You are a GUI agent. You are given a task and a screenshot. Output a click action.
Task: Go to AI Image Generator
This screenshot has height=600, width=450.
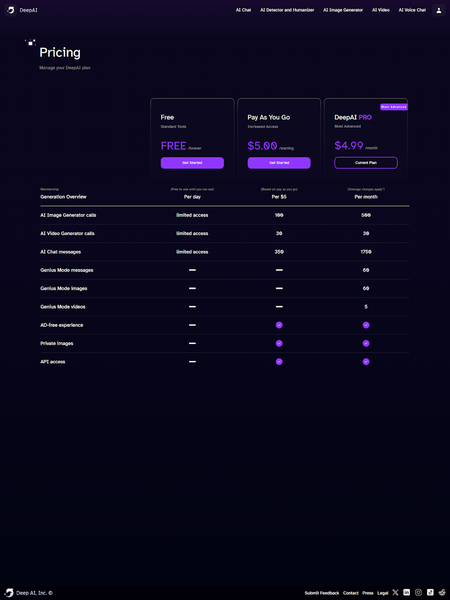343,10
